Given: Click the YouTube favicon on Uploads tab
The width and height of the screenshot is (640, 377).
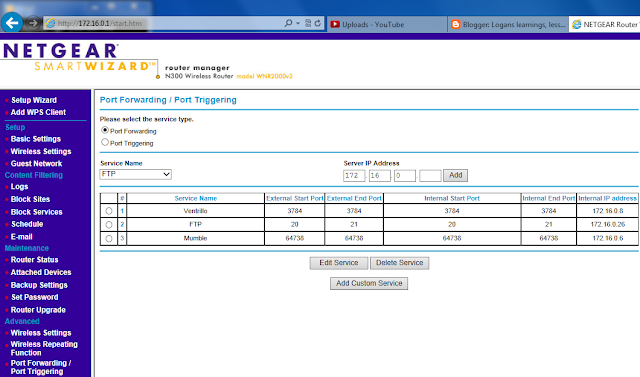Looking at the screenshot, I should [x=335, y=24].
